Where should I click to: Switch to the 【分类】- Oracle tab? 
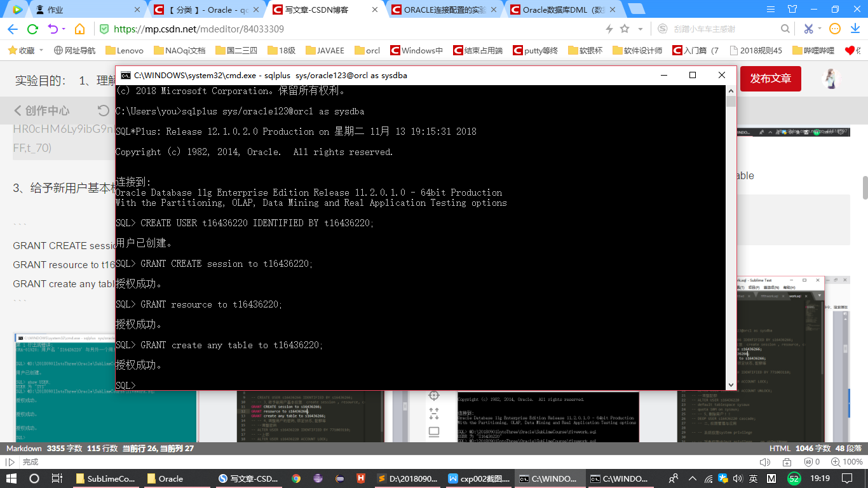(x=207, y=10)
